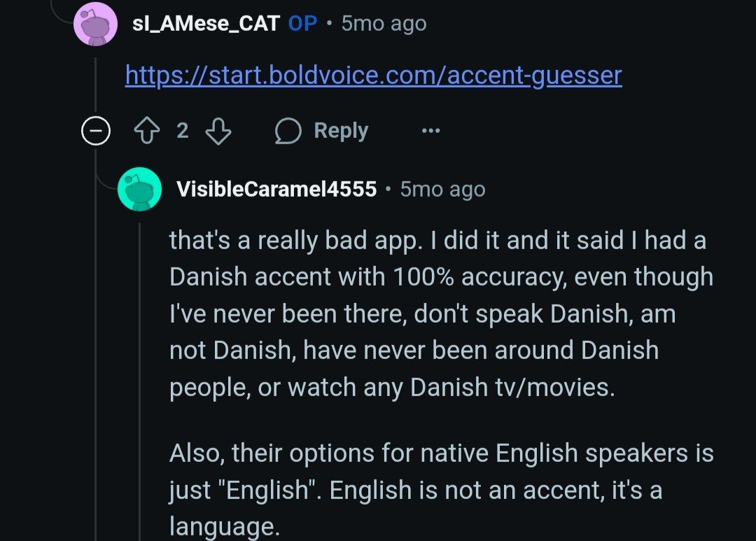The height and width of the screenshot is (541, 756).
Task: Click the vote count number 2
Action: click(182, 131)
